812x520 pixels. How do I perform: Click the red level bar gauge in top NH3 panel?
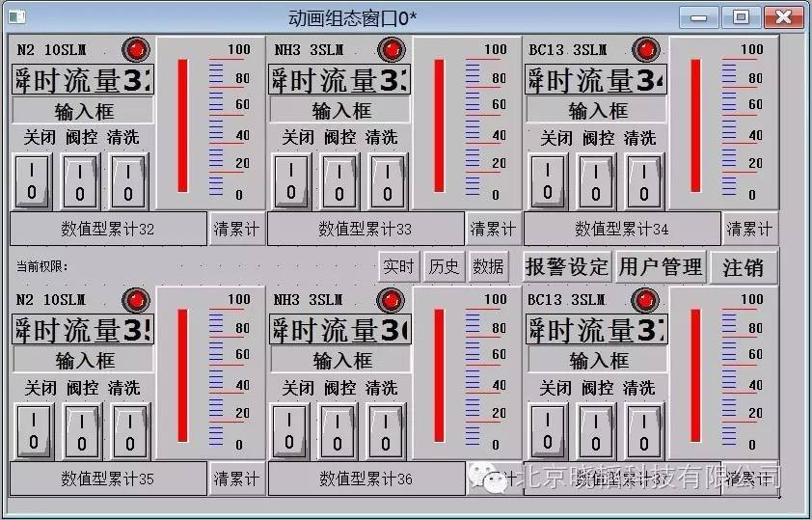(x=439, y=125)
